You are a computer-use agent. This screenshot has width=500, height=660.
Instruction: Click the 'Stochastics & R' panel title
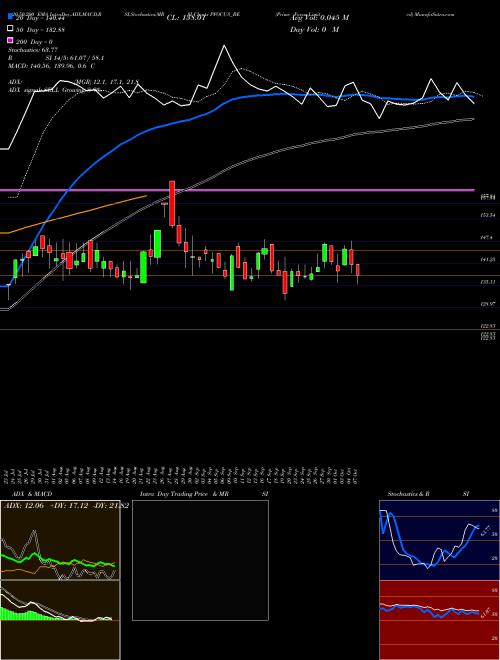point(409,494)
